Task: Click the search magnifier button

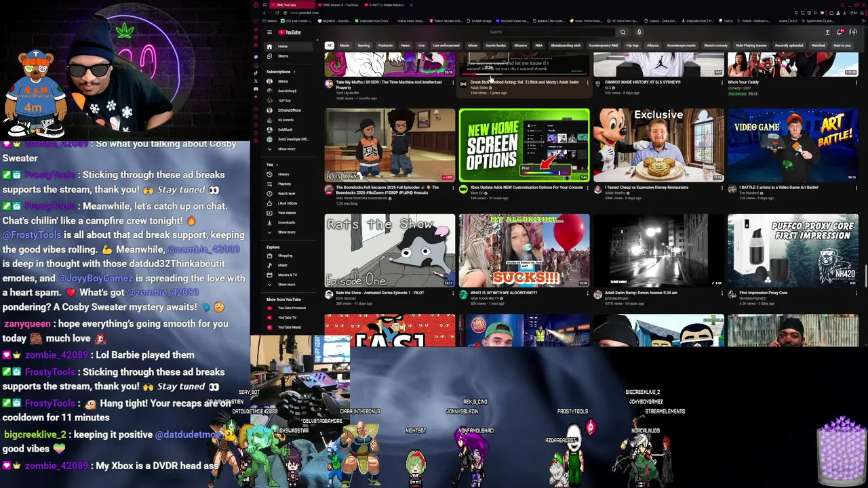Action: (623, 32)
